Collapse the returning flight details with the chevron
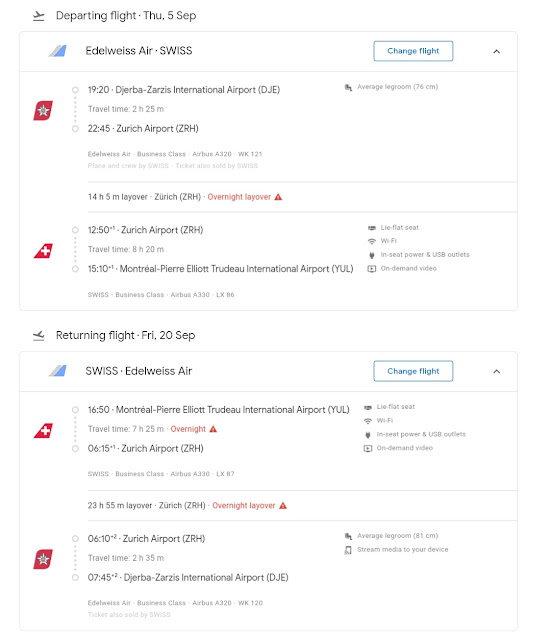The width and height of the screenshot is (551, 640). tap(496, 371)
